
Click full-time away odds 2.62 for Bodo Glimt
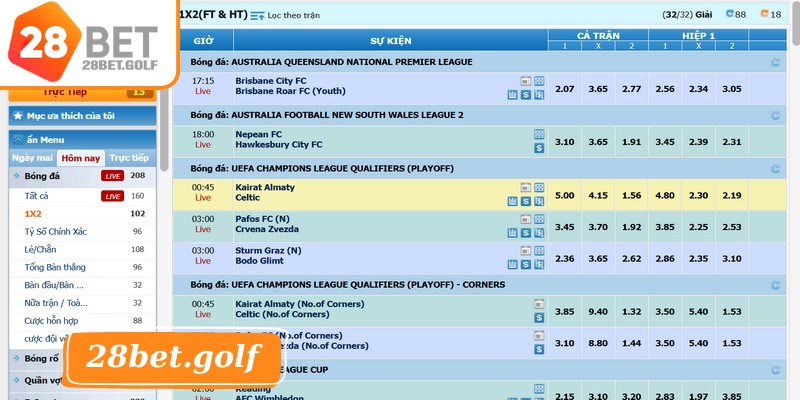632,259
